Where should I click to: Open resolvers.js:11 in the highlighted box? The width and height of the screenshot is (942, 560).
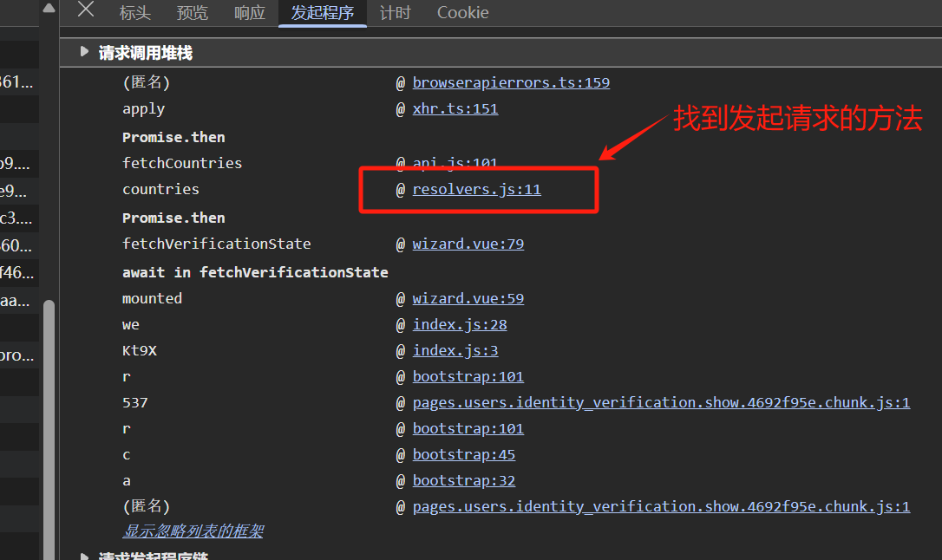pos(476,190)
